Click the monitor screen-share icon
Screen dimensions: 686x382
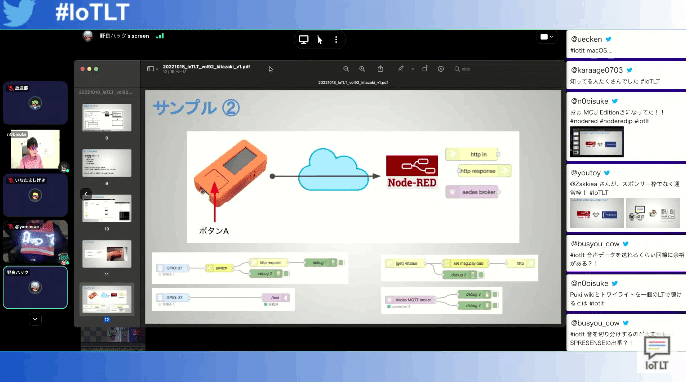304,40
